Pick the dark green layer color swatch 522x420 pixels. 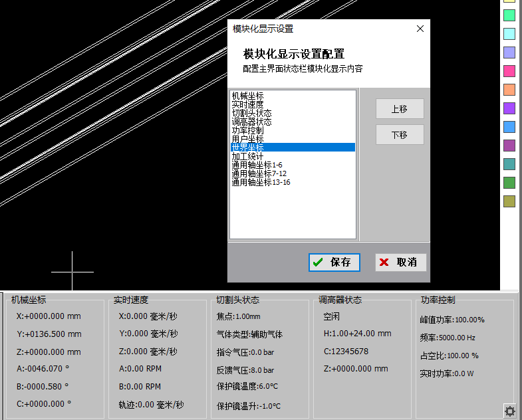click(509, 183)
